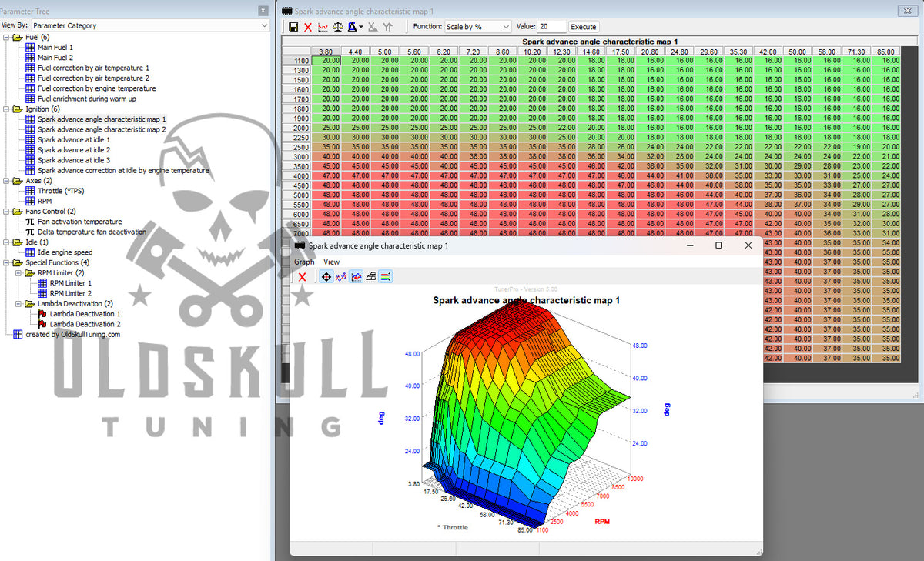
Task: Select Fuel enrichment during warm up
Action: [x=87, y=99]
